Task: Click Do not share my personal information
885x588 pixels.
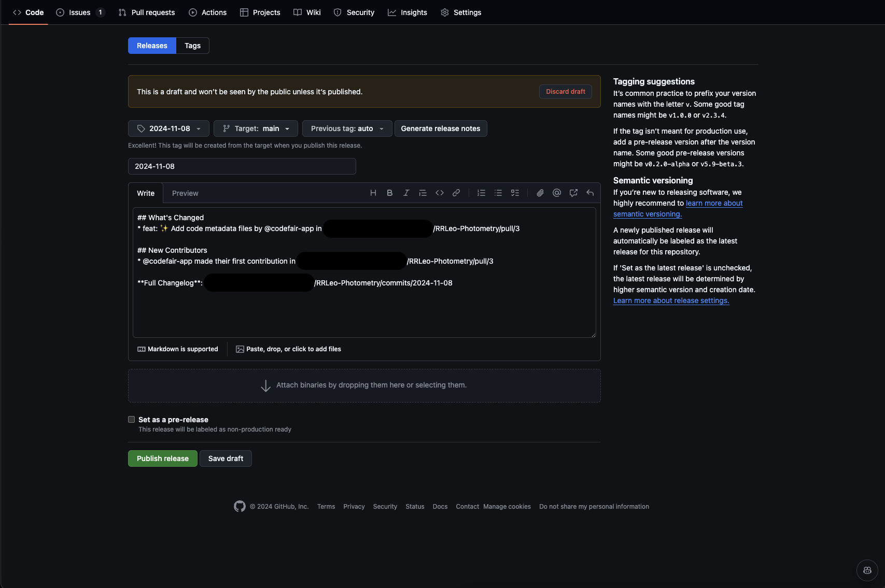Action: point(594,507)
